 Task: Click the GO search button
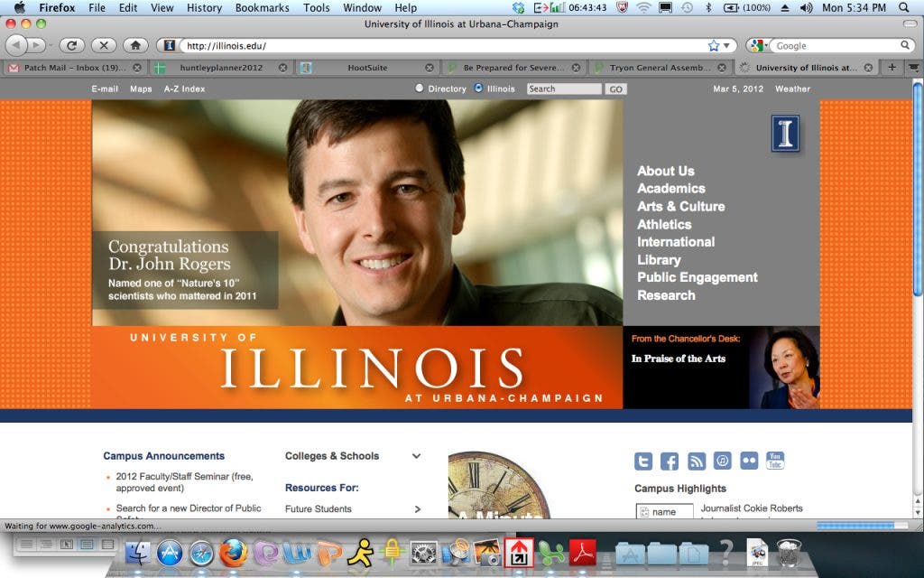(615, 89)
